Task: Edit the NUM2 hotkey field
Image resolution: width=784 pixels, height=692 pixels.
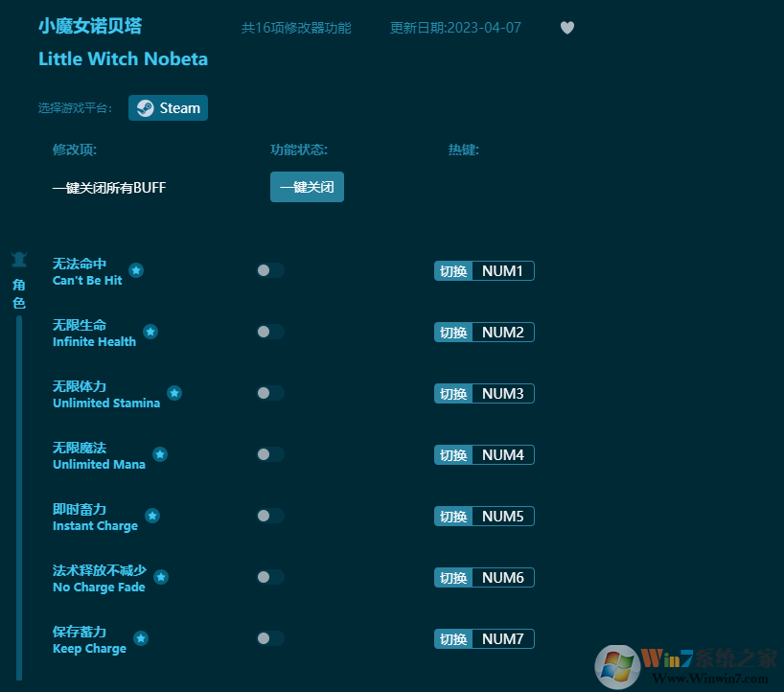Action: click(503, 332)
